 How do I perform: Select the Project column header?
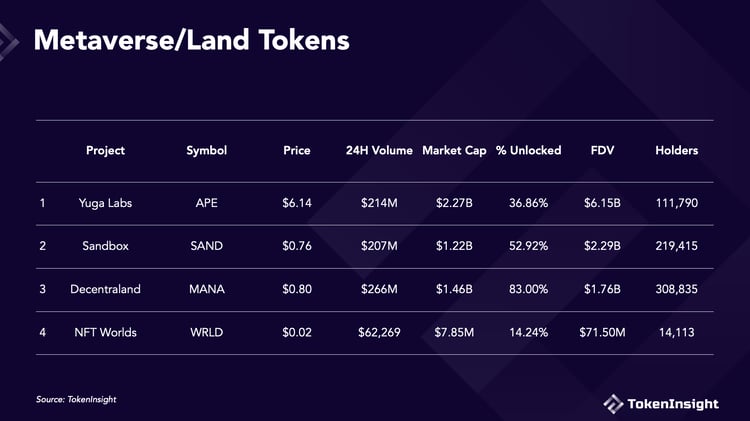coord(105,151)
